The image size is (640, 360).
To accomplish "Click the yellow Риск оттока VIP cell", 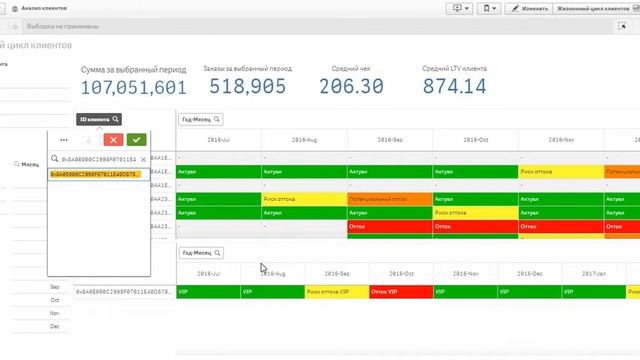I will pos(337,292).
